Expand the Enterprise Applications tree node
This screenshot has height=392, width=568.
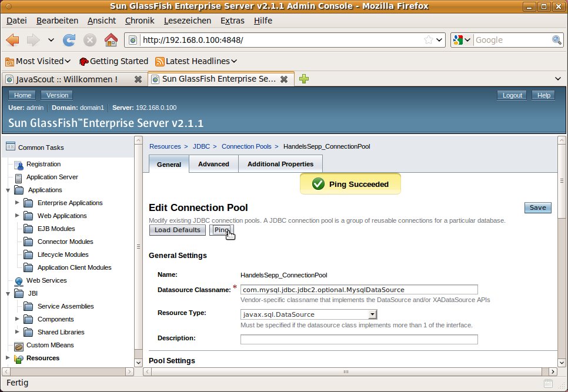coord(17,203)
